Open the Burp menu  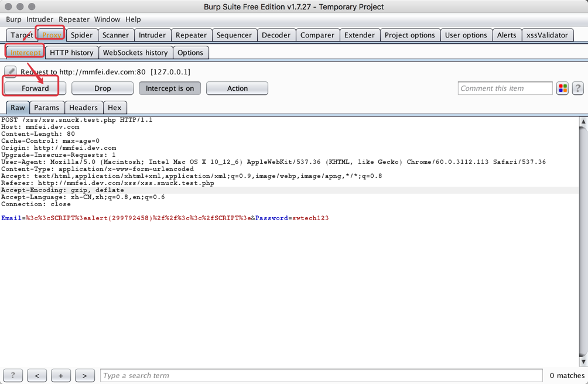click(x=13, y=19)
